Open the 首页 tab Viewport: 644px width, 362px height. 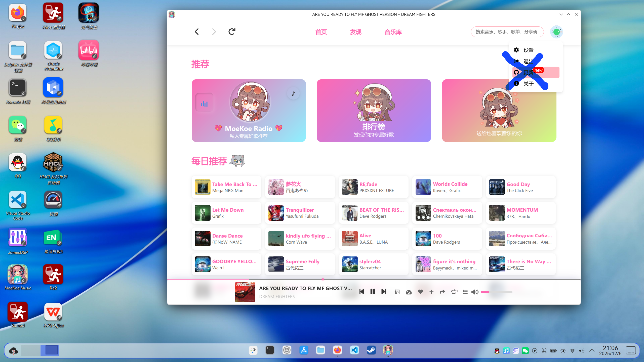321,32
